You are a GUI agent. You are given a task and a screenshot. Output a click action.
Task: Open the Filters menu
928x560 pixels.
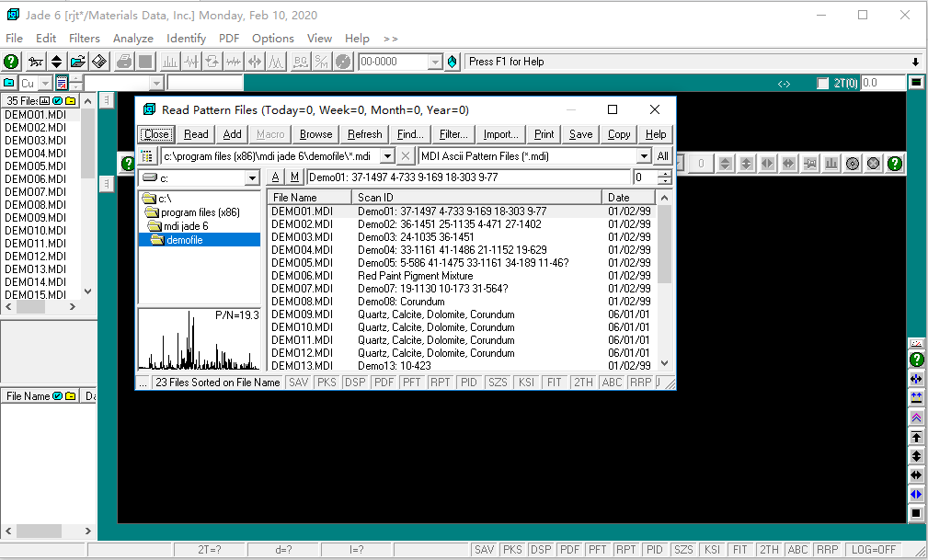click(x=84, y=39)
